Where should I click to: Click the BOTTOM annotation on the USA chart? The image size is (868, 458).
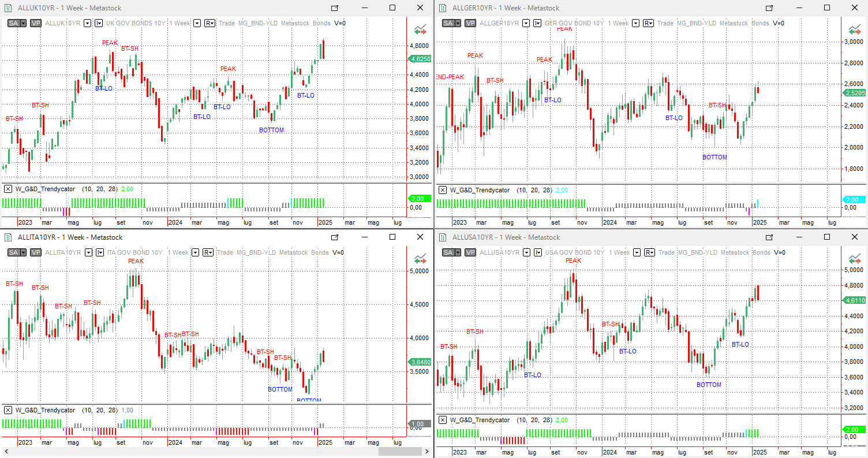[709, 385]
